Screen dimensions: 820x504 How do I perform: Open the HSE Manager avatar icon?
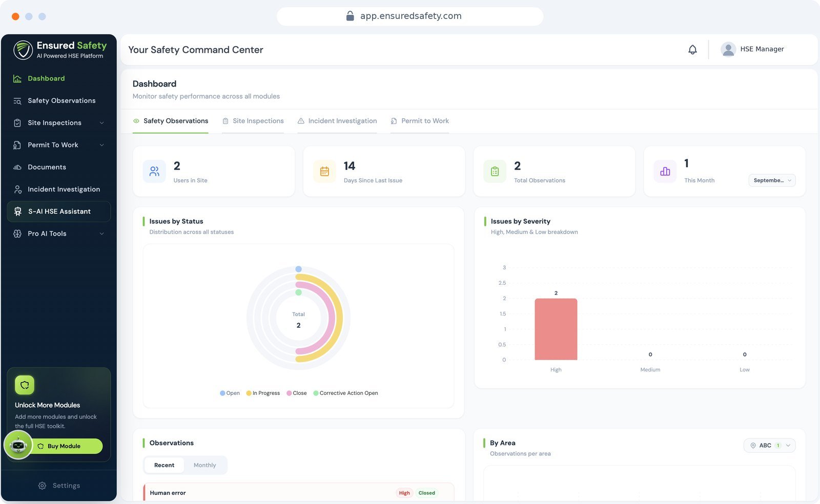coord(728,49)
